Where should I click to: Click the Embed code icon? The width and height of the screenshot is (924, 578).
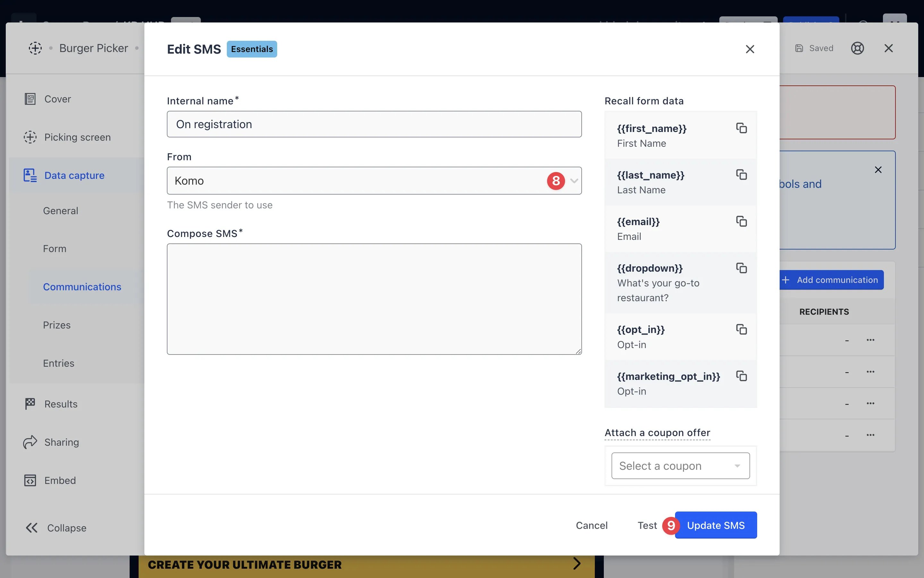[30, 480]
